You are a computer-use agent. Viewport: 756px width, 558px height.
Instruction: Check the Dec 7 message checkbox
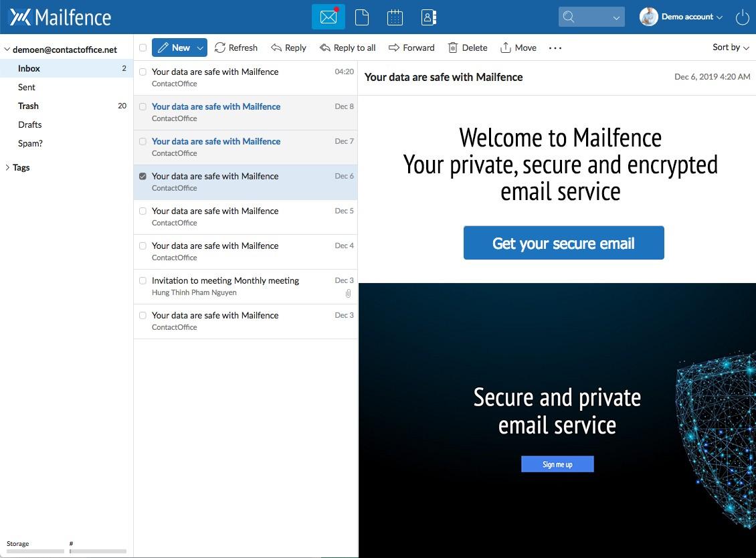pos(143,141)
